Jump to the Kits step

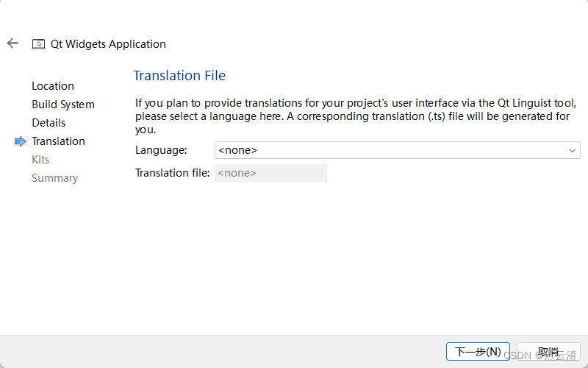click(x=40, y=160)
